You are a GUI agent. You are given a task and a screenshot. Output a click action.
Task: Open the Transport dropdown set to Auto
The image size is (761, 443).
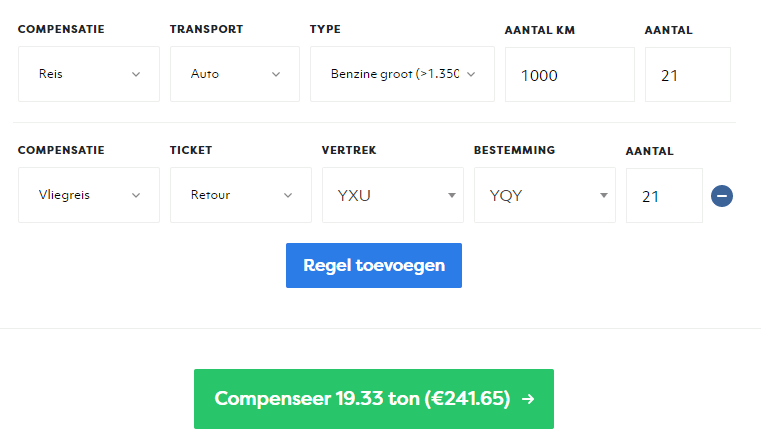click(x=235, y=74)
